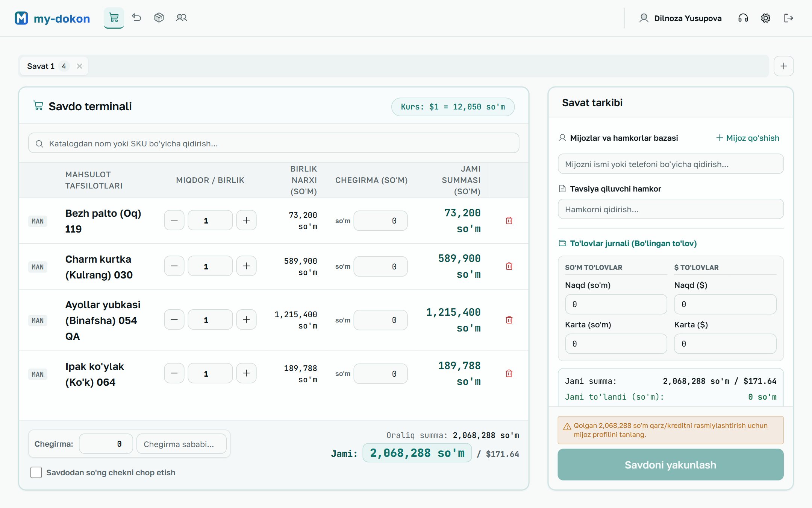Viewport: 812px width, 508px height.
Task: Enable print receipt after sale checkbox
Action: (x=36, y=472)
